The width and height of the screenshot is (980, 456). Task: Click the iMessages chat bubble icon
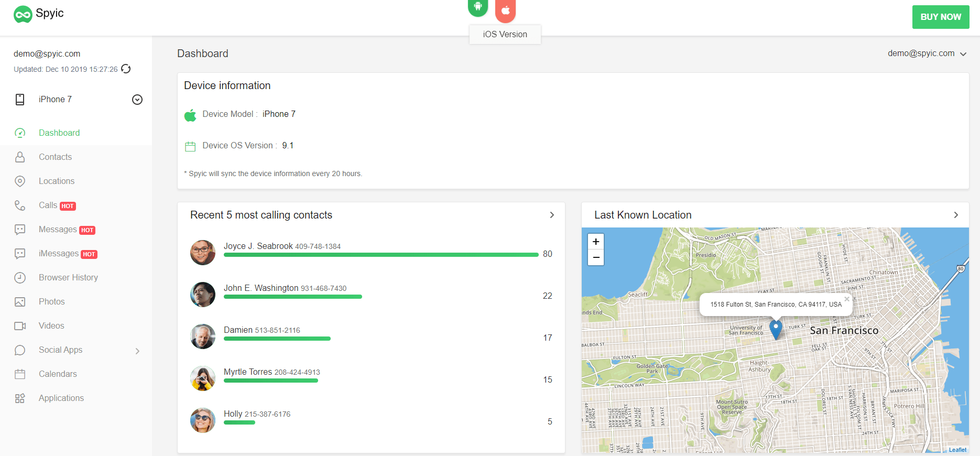tap(20, 254)
